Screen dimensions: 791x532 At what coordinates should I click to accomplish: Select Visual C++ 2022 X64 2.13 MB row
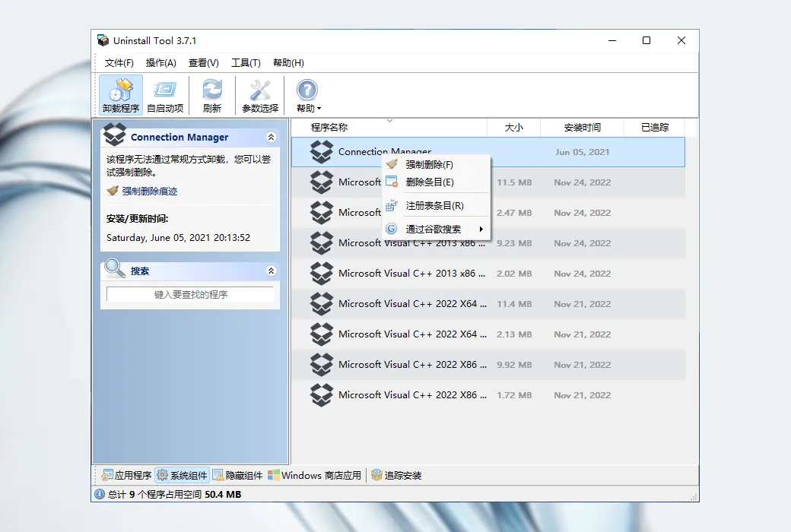[x=488, y=334]
